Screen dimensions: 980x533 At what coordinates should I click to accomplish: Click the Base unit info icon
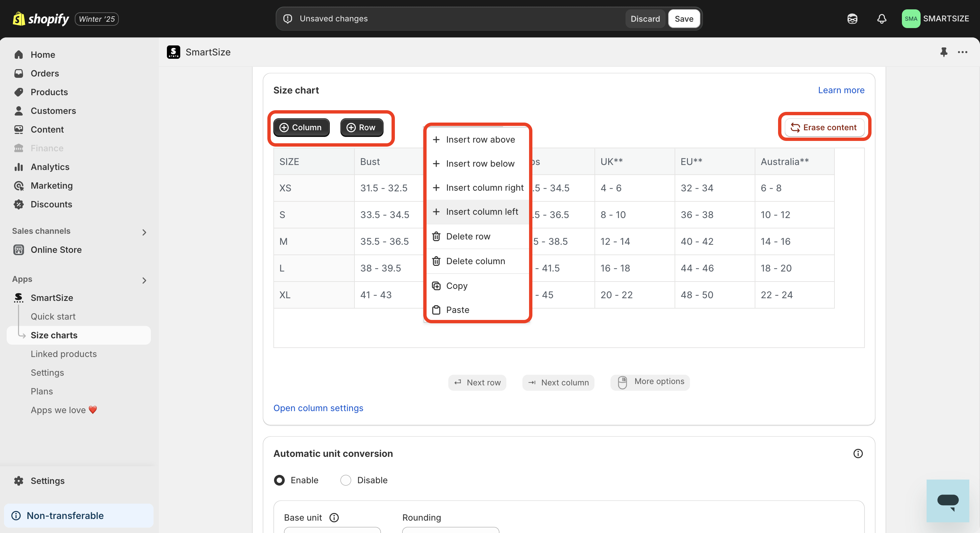point(334,517)
